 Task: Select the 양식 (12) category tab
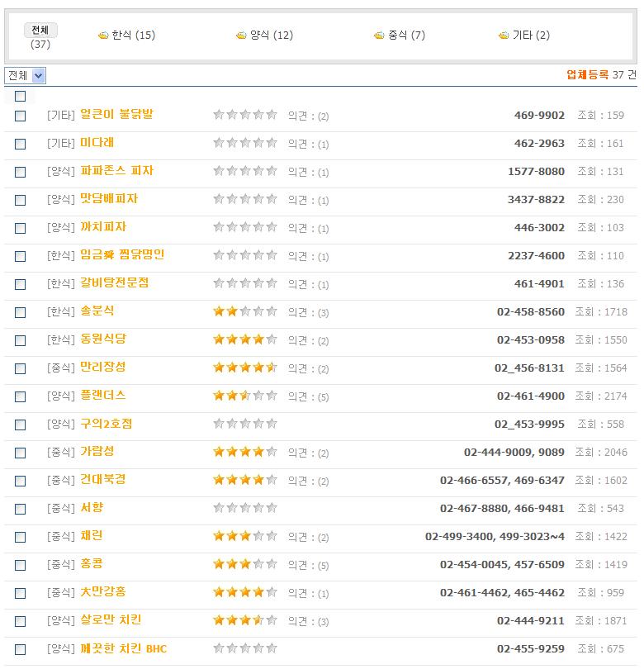(x=272, y=36)
